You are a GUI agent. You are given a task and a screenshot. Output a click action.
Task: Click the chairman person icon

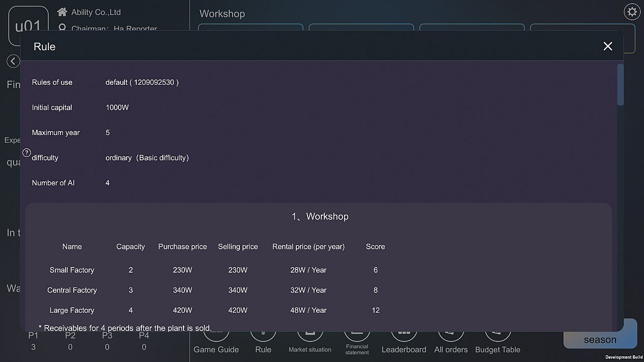(62, 28)
